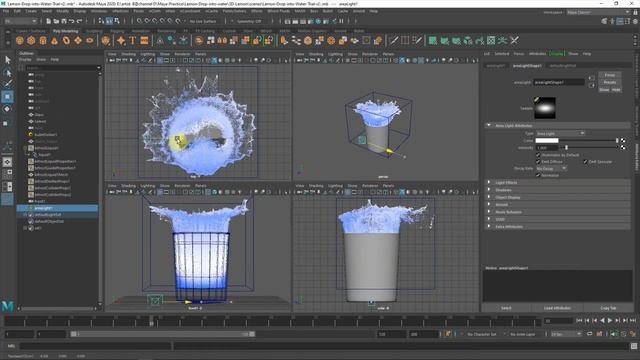Go to start of playback range

(x=579, y=321)
